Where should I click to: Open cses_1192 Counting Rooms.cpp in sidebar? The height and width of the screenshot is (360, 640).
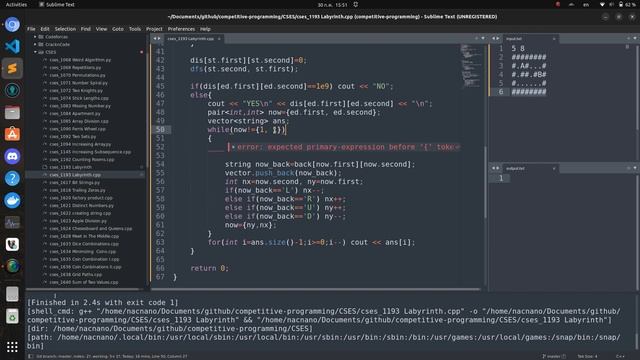point(82,159)
